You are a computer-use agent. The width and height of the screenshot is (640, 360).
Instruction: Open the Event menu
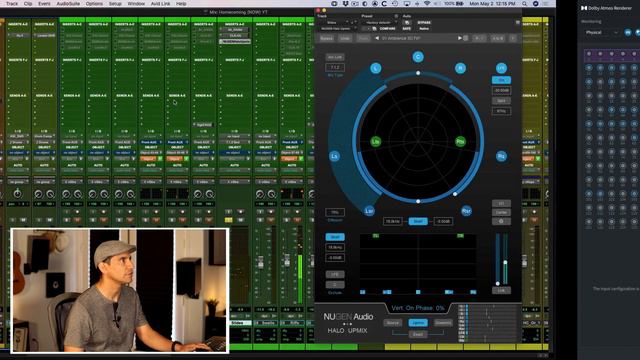coord(44,3)
